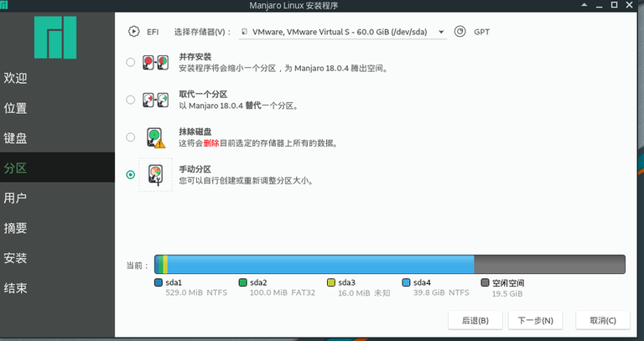Click the sda3 yellow legend swatch
Screen dimensions: 644x341
[331, 282]
